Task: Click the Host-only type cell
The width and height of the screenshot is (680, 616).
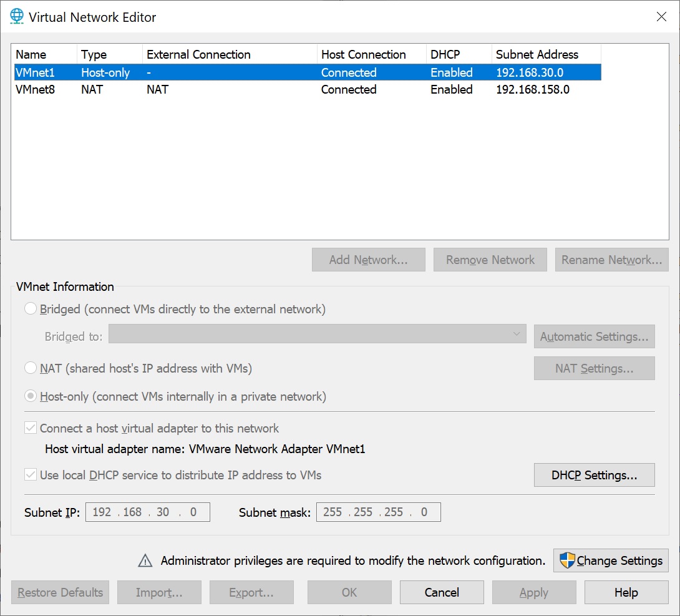Action: click(x=105, y=72)
